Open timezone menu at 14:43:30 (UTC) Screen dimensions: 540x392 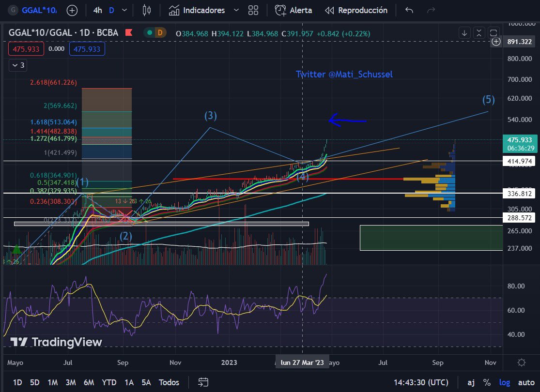tap(421, 382)
